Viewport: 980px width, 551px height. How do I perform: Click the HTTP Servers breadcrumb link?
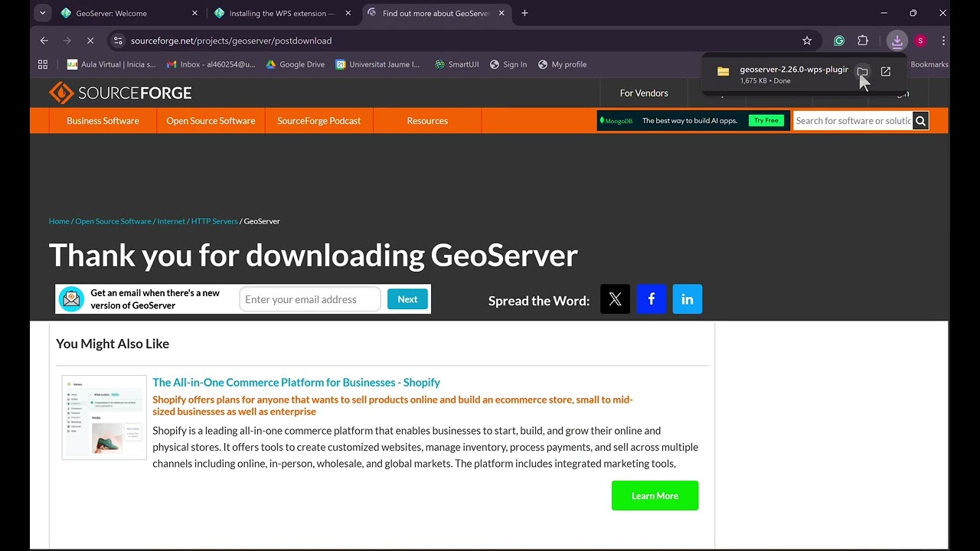pyautogui.click(x=214, y=221)
